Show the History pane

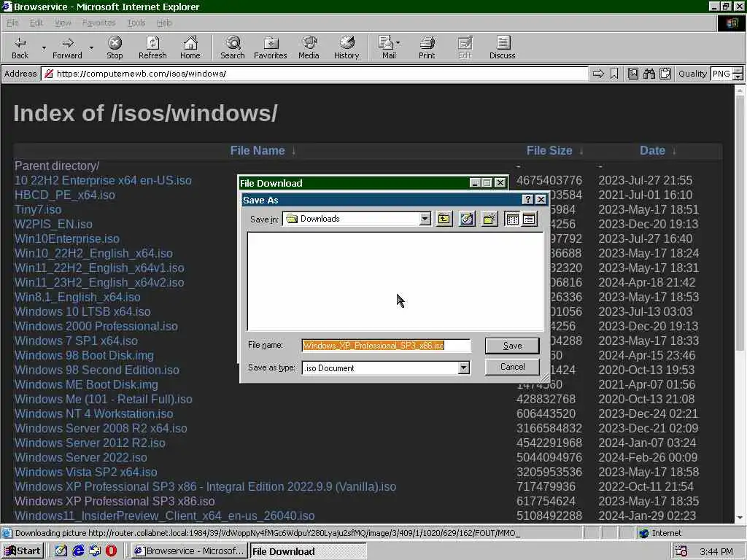[347, 47]
